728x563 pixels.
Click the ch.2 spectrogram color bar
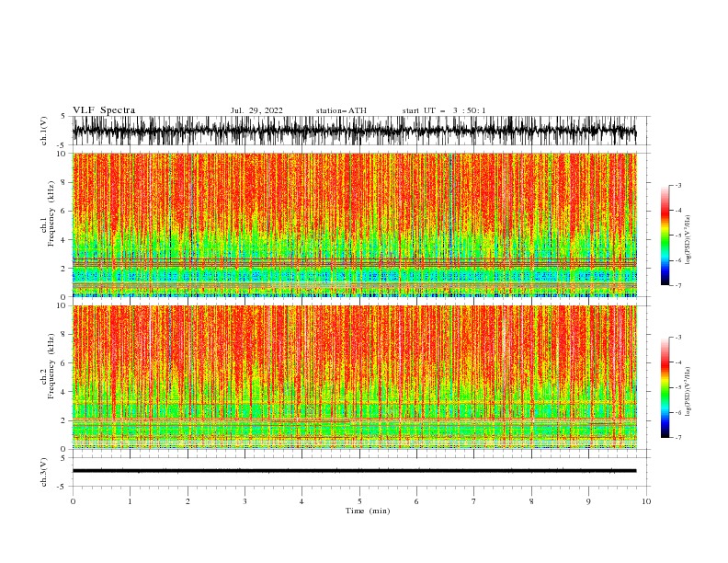[665, 387]
